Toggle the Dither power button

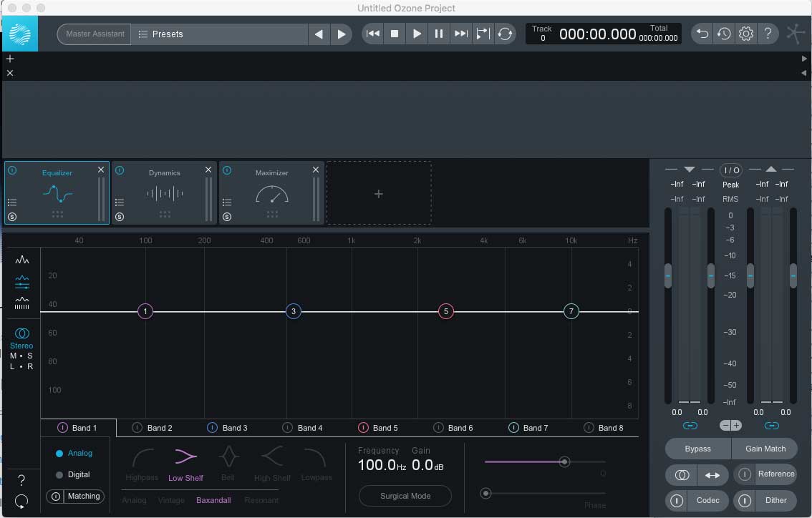(x=744, y=501)
